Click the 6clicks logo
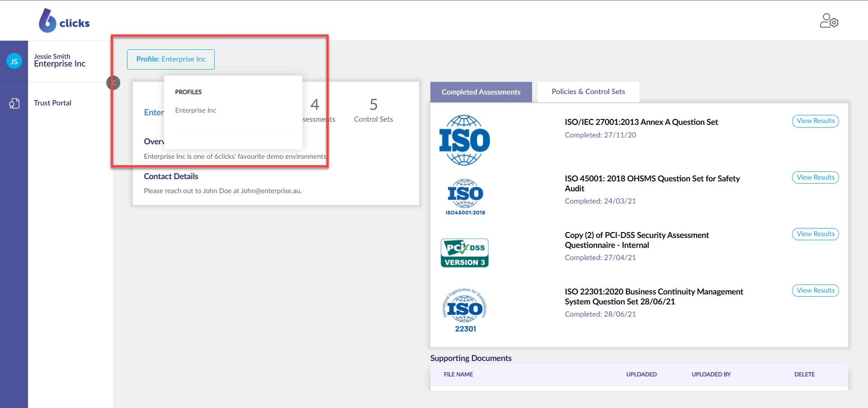868x408 pixels. point(64,21)
